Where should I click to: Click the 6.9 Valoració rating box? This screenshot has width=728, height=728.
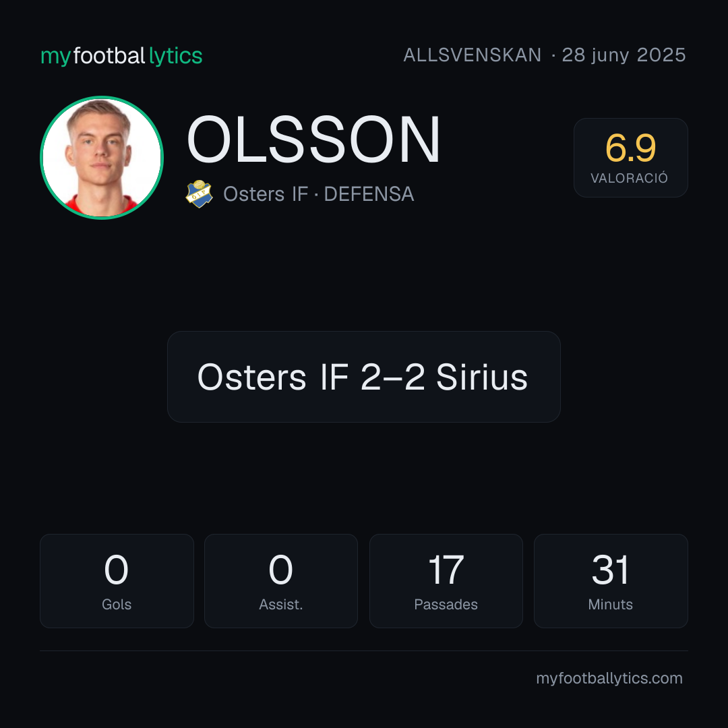pos(630,157)
